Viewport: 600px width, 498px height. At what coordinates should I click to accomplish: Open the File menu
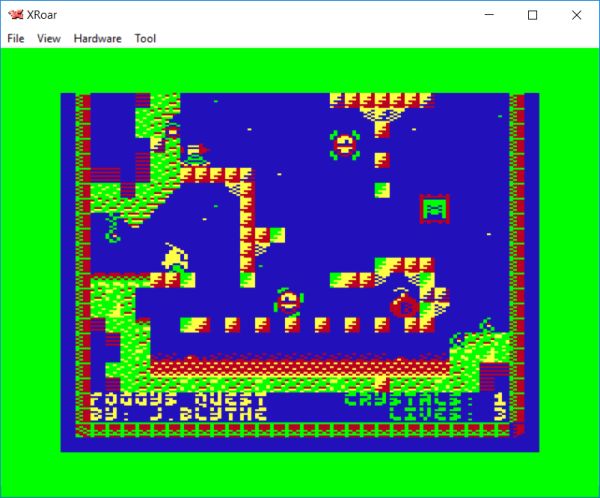[x=15, y=39]
